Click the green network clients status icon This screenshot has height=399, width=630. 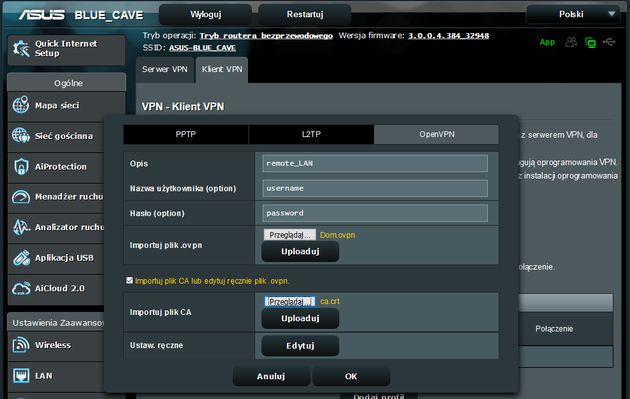coord(590,42)
